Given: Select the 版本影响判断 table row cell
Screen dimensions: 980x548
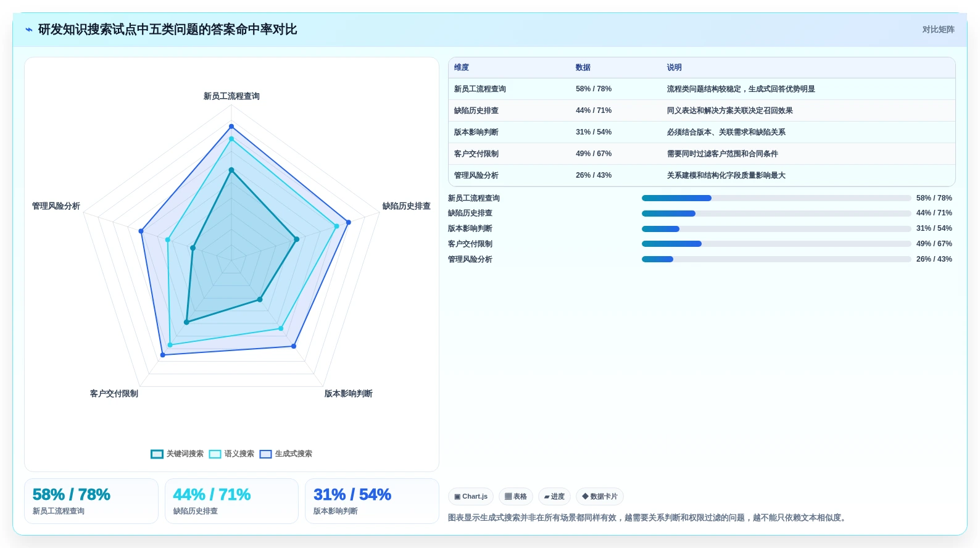Looking at the screenshot, I should pyautogui.click(x=476, y=132).
